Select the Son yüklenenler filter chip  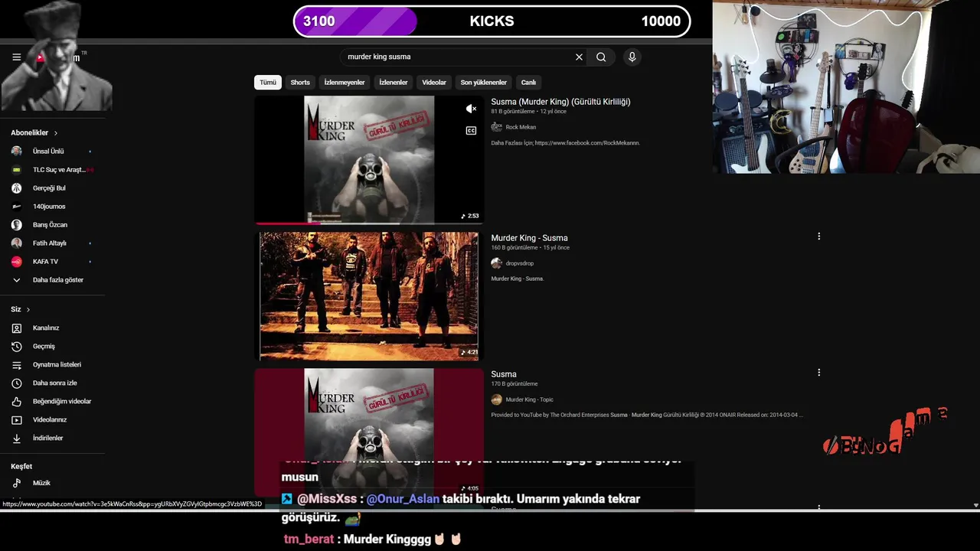pyautogui.click(x=483, y=82)
